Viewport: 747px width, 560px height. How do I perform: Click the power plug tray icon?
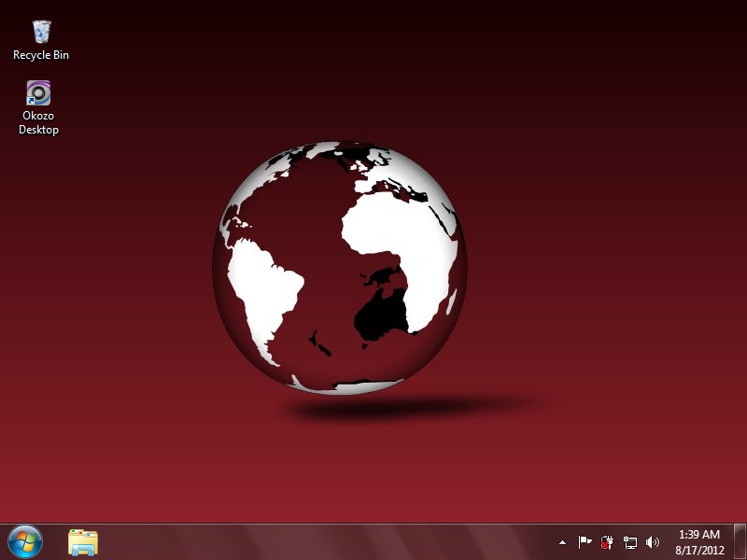[x=607, y=542]
